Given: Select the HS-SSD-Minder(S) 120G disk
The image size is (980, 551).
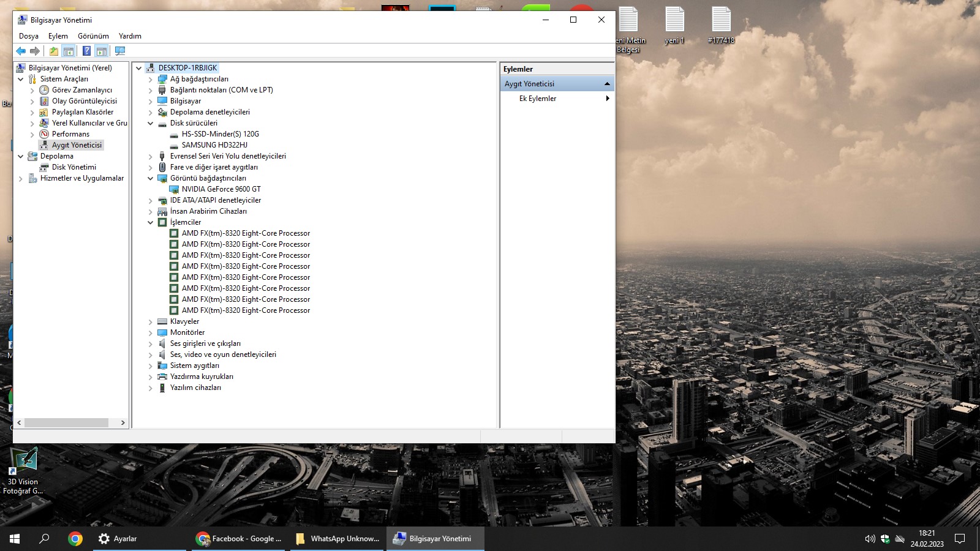Looking at the screenshot, I should [x=220, y=134].
